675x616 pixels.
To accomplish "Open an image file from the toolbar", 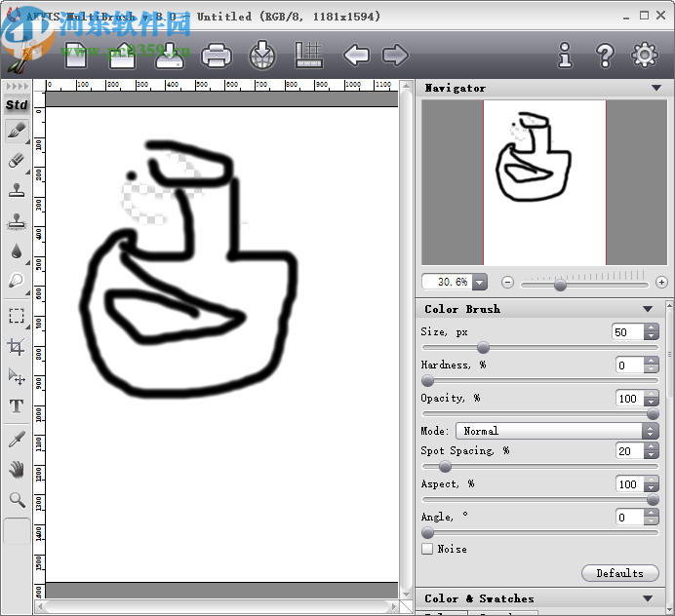I will [x=122, y=56].
